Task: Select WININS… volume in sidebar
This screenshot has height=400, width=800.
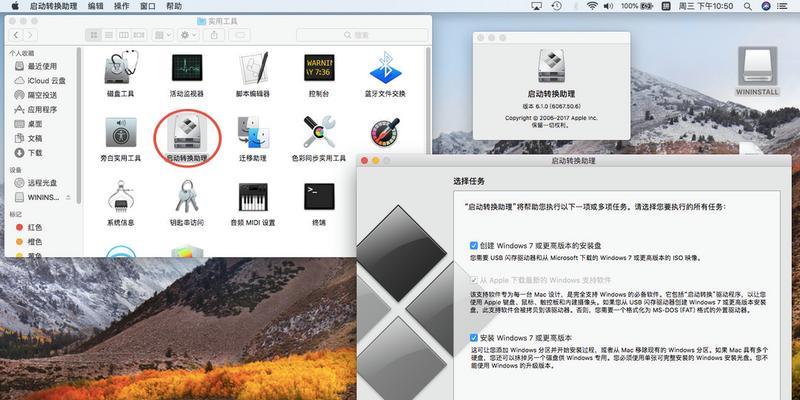Action: pos(38,197)
